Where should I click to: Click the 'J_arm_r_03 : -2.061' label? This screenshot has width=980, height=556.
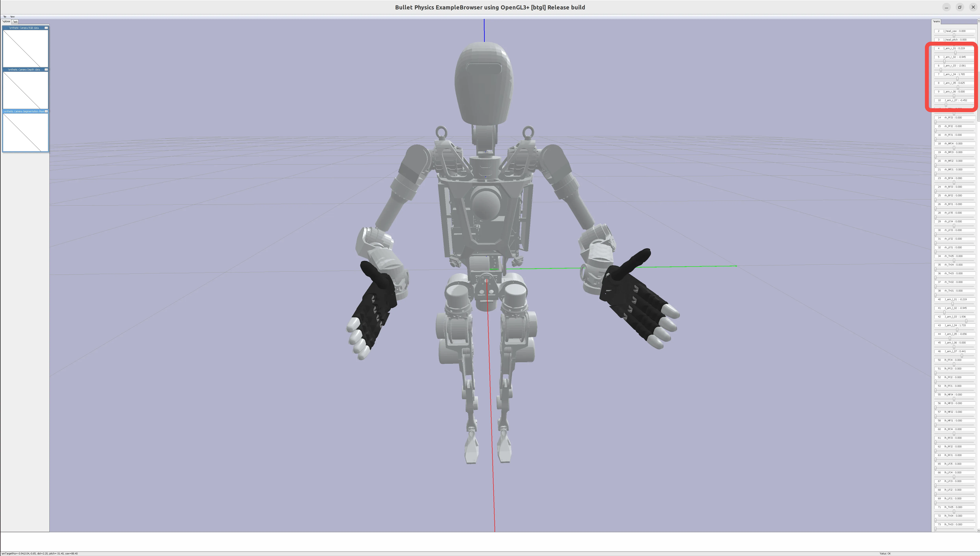954,66
